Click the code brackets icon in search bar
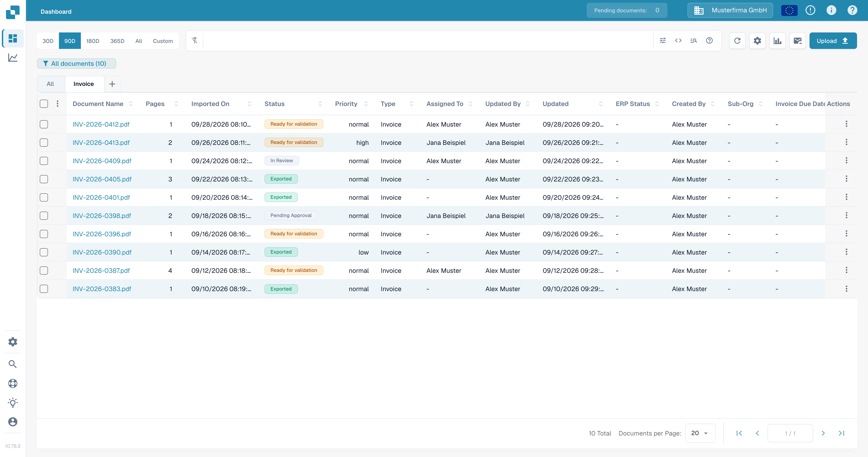868x457 pixels. pyautogui.click(x=678, y=40)
